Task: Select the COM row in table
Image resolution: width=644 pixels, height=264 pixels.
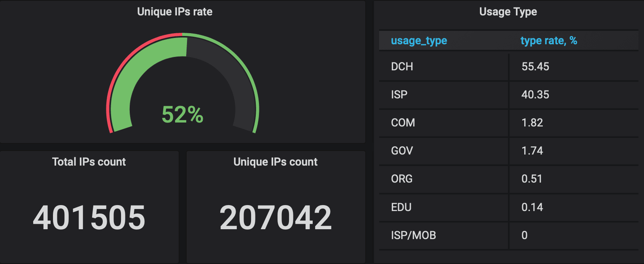Action: pyautogui.click(x=403, y=123)
